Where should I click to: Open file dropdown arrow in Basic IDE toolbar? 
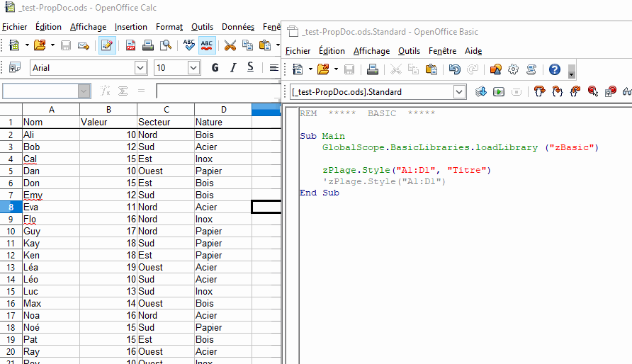pyautogui.click(x=336, y=69)
